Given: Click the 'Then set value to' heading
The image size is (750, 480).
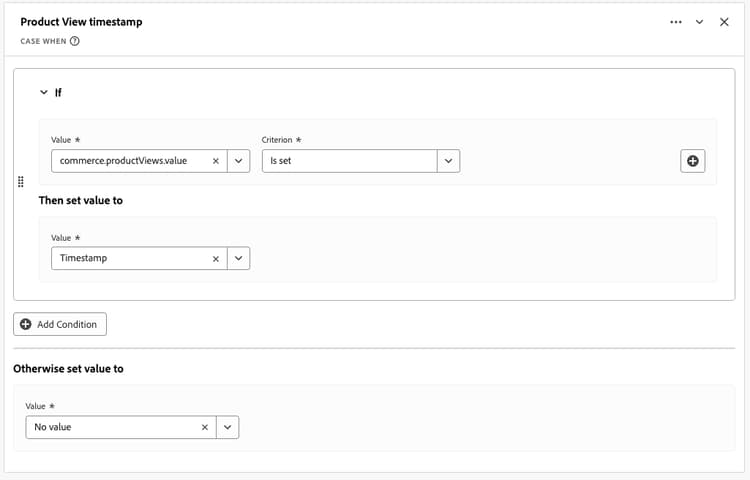Looking at the screenshot, I should click(x=81, y=200).
